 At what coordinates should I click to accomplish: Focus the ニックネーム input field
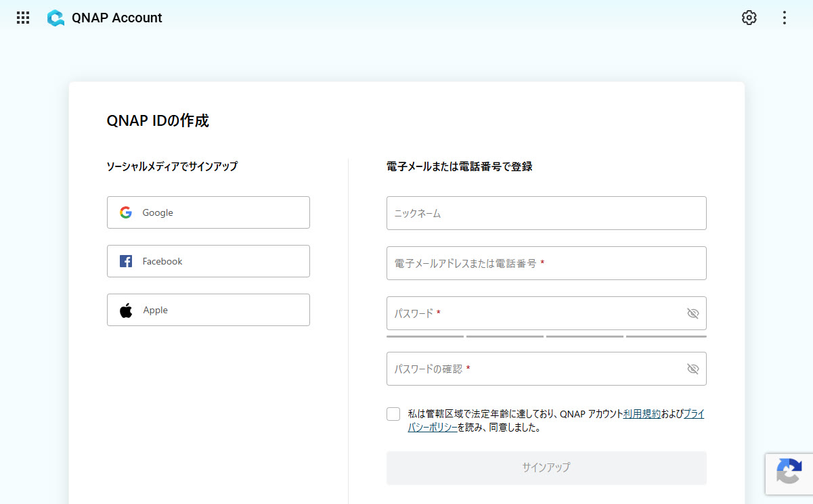tap(546, 213)
